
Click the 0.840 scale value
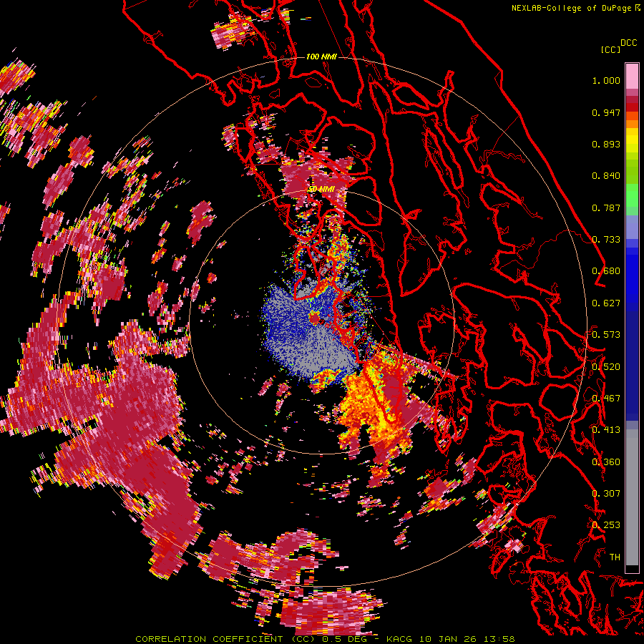[x=606, y=176]
